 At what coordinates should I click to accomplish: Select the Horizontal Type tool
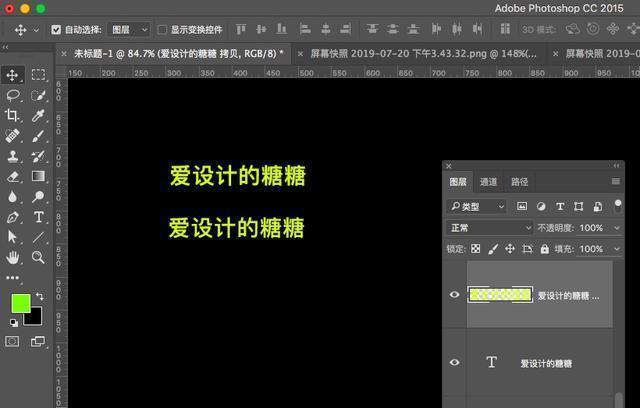tap(39, 217)
